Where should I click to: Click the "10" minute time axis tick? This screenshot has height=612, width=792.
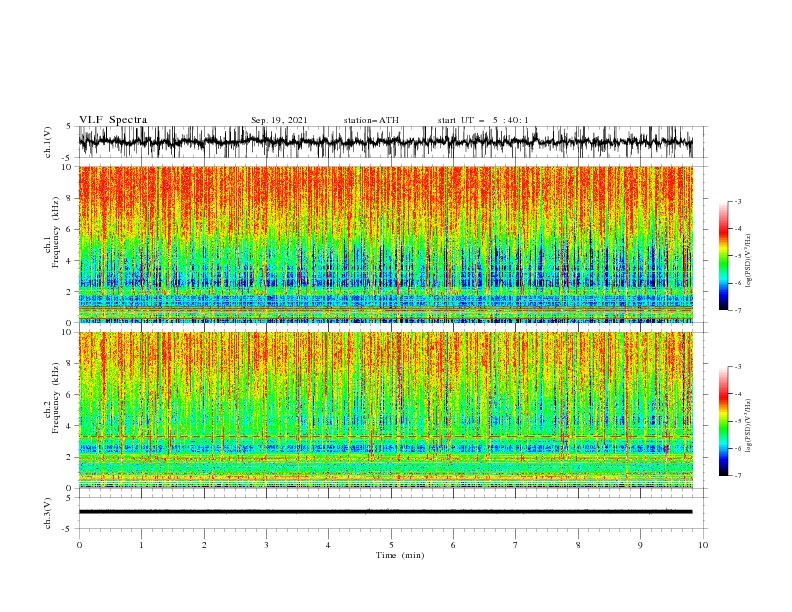(703, 545)
